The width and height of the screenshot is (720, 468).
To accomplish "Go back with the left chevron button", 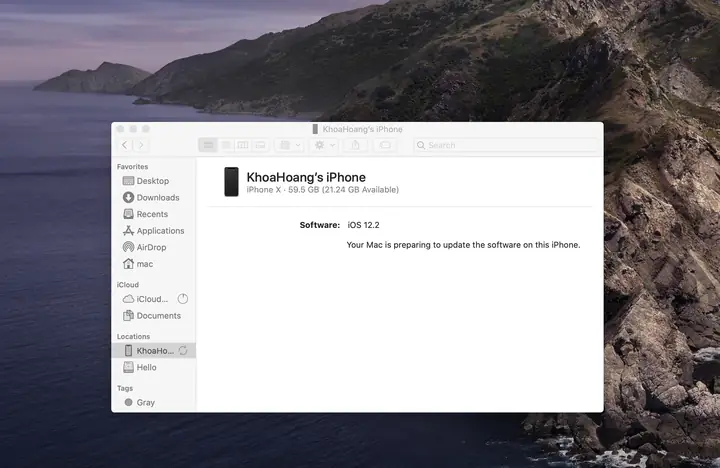I will pos(124,145).
